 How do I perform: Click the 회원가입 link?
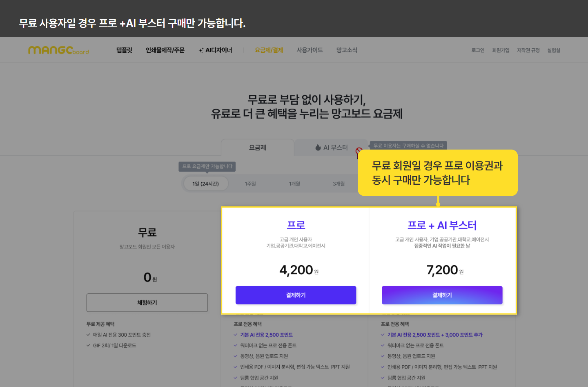[501, 50]
